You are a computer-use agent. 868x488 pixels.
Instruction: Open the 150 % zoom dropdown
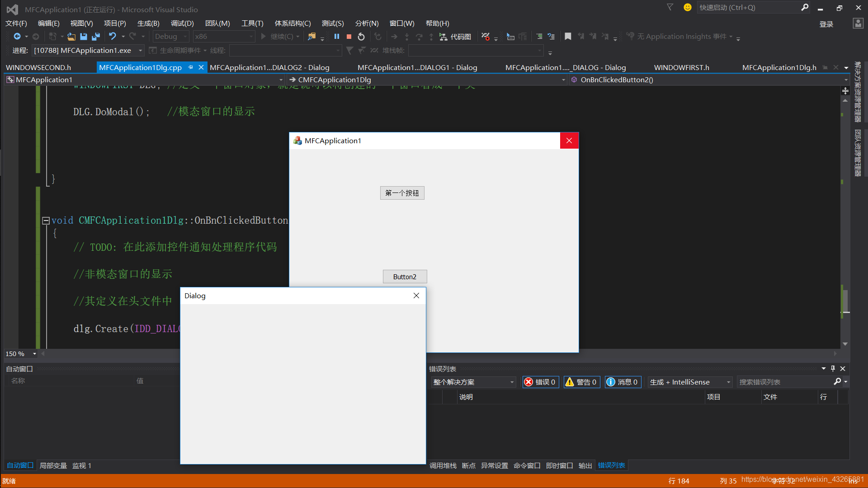click(34, 354)
